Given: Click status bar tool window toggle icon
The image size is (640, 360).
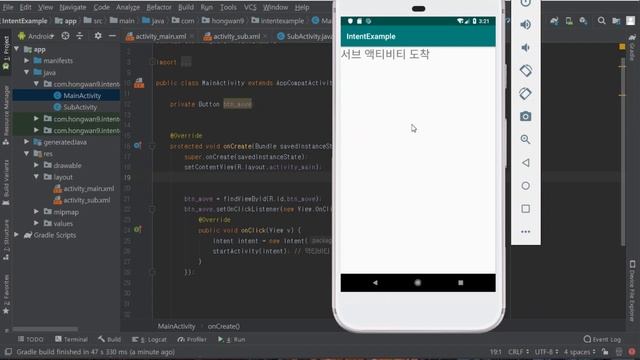Looking at the screenshot, I should tap(8, 351).
